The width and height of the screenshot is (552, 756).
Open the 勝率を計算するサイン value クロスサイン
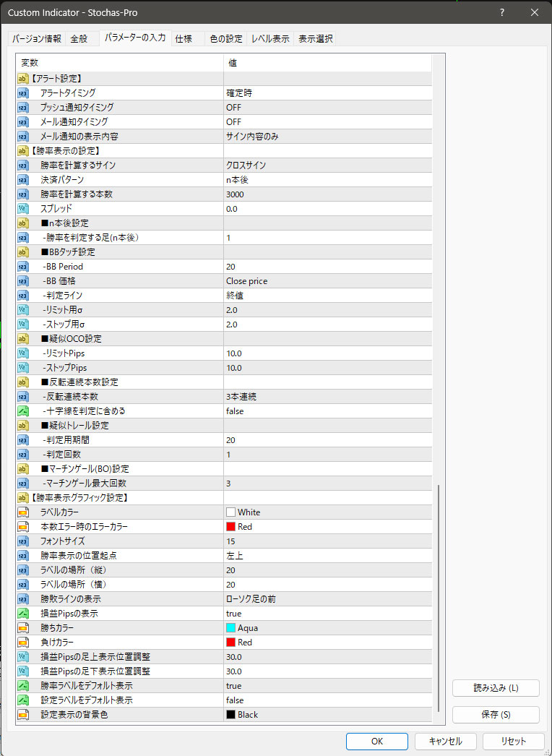click(x=328, y=166)
